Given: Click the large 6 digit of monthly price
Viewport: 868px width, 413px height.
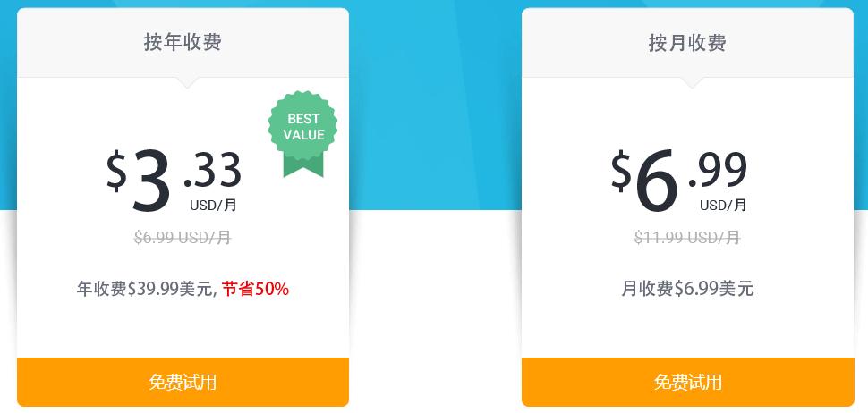Looking at the screenshot, I should (x=656, y=181).
